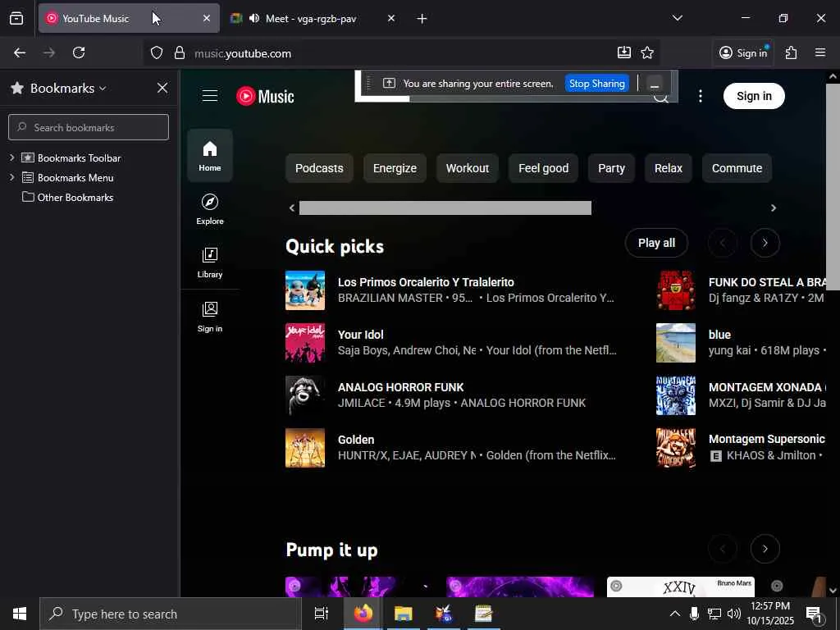Close the Meet tab
This screenshot has height=630, width=840.
(x=391, y=18)
